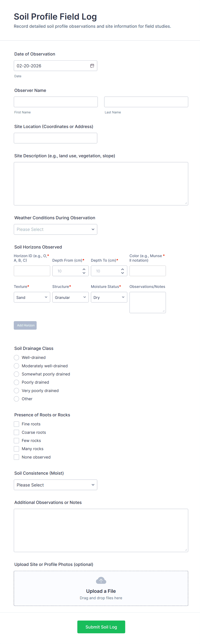Expand the Moisture Status dropdown
The height and width of the screenshot is (644, 200).
coord(109,297)
